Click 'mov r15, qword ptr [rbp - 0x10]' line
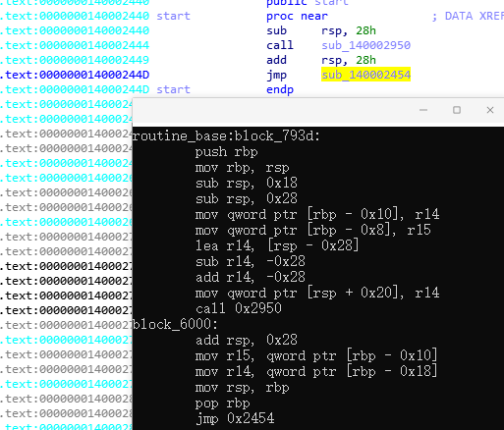The image size is (504, 430). (x=316, y=355)
